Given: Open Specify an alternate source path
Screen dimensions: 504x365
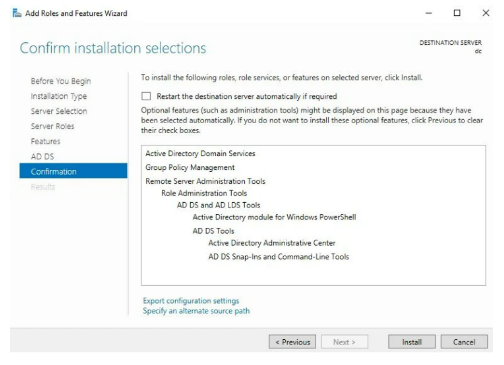Looking at the screenshot, I should pos(196,311).
